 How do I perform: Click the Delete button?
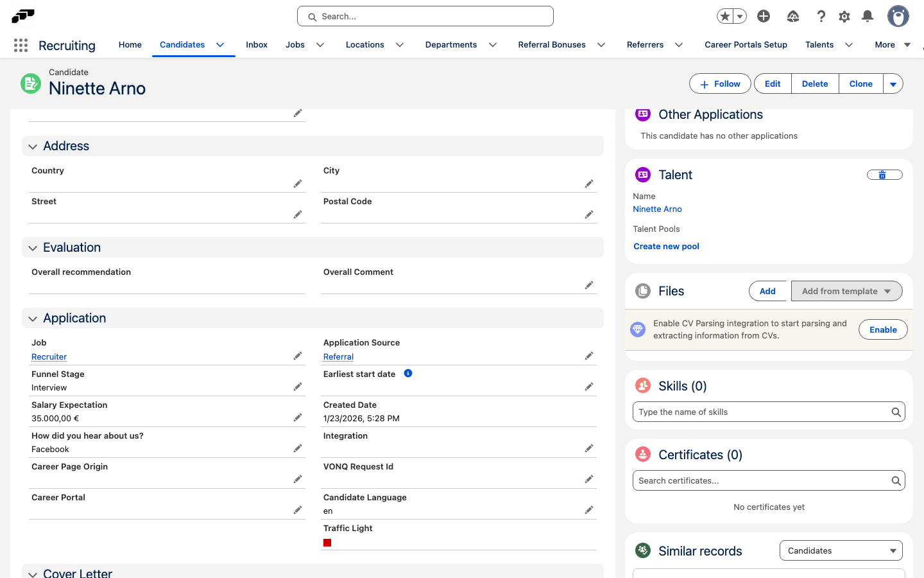(x=815, y=84)
